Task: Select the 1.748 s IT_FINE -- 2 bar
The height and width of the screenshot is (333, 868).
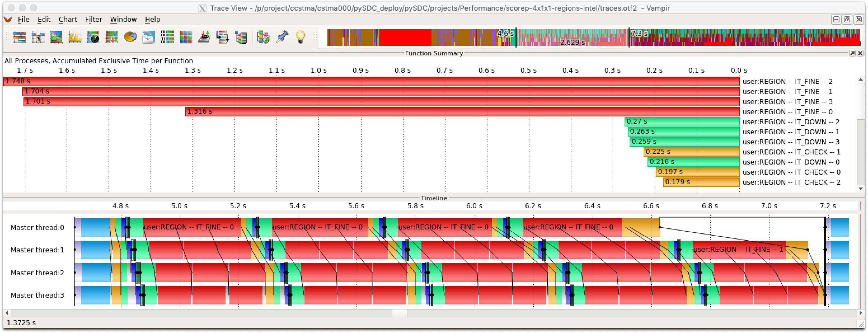Action: pos(371,81)
